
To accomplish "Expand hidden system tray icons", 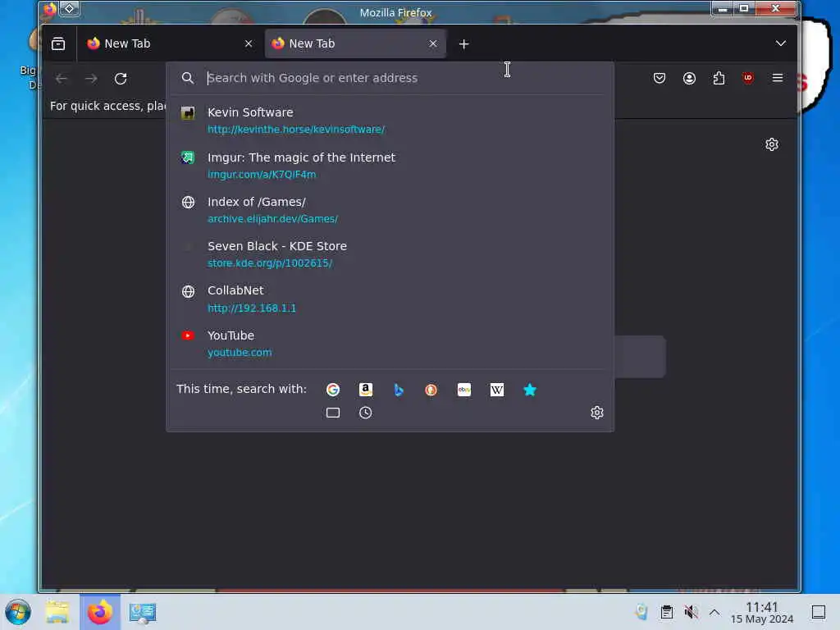I will tap(714, 612).
